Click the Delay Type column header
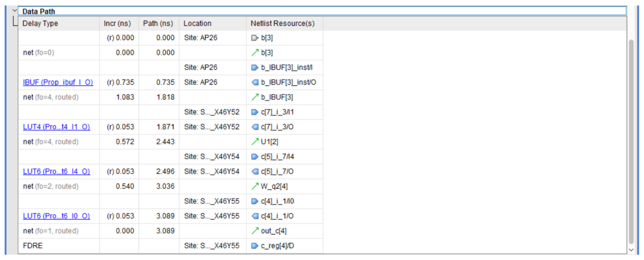Image resolution: width=644 pixels, height=260 pixels. coord(40,23)
